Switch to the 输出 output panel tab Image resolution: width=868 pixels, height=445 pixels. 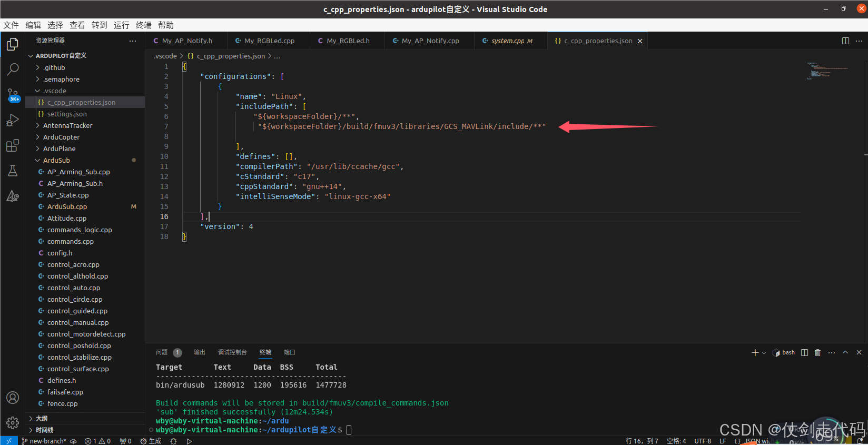[x=200, y=352]
